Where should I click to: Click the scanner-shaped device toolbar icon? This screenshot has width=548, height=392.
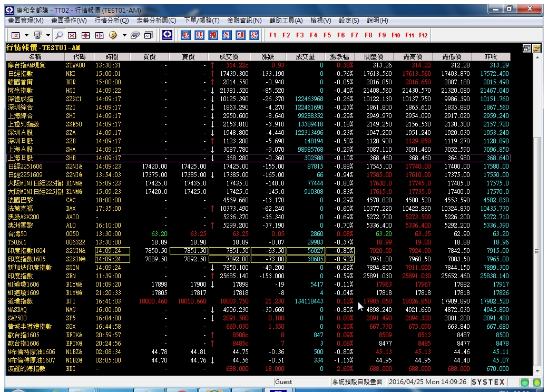click(x=135, y=35)
